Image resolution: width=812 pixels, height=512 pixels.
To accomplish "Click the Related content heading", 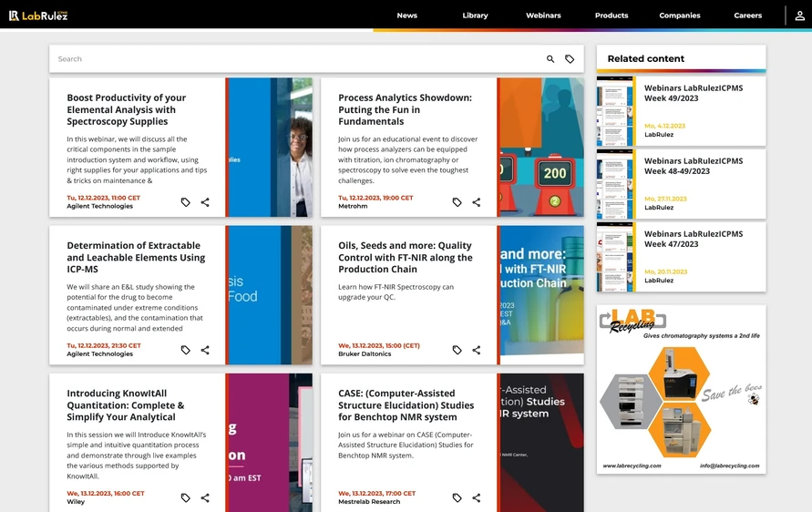I will pos(646,58).
